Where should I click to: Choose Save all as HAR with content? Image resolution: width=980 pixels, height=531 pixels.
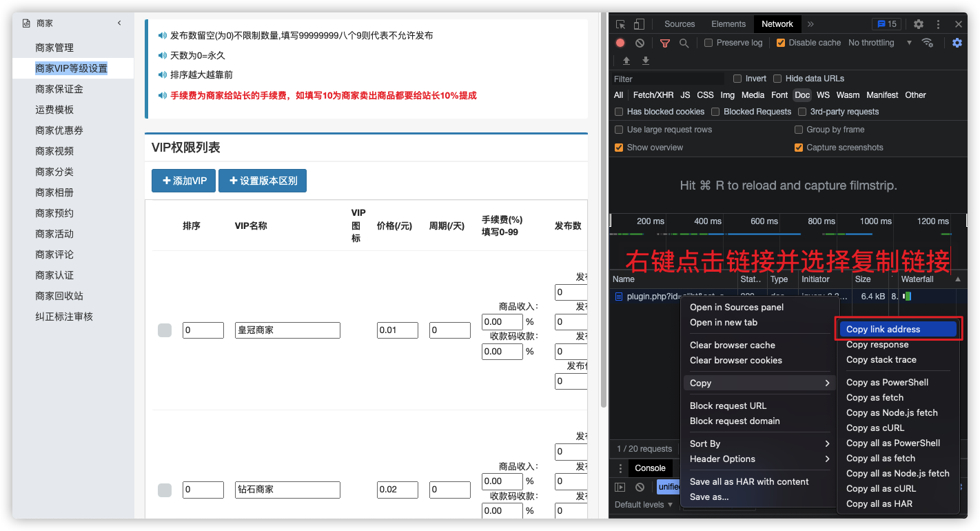(x=749, y=481)
